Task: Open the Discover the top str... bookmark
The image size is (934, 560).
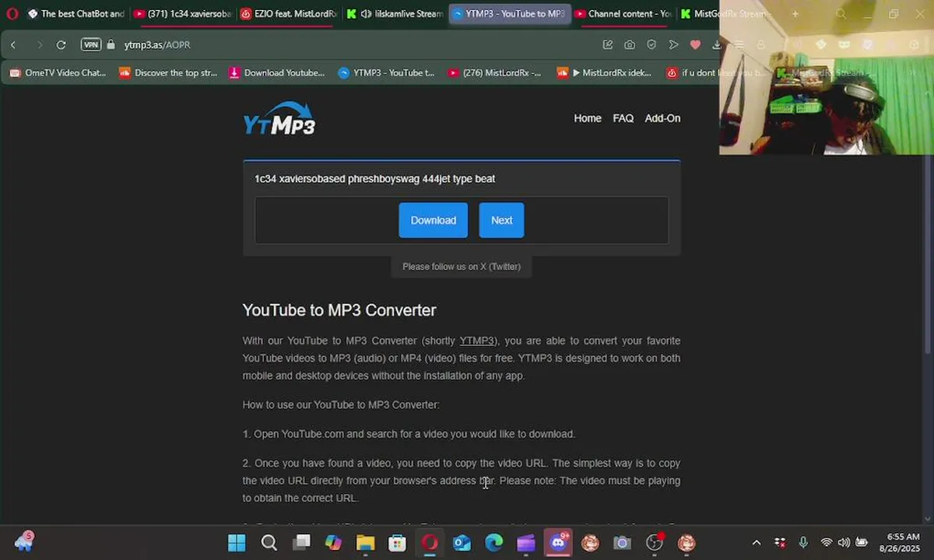Action: point(168,73)
